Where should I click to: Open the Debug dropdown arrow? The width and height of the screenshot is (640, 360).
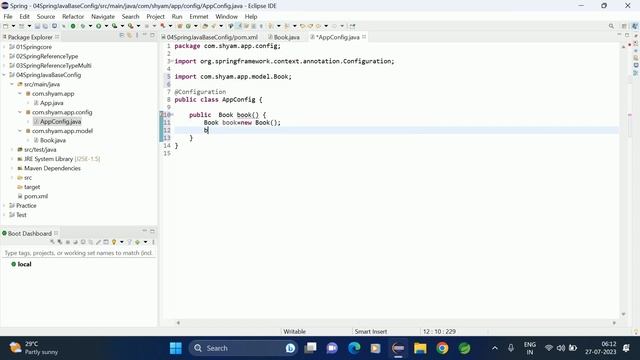point(91,26)
